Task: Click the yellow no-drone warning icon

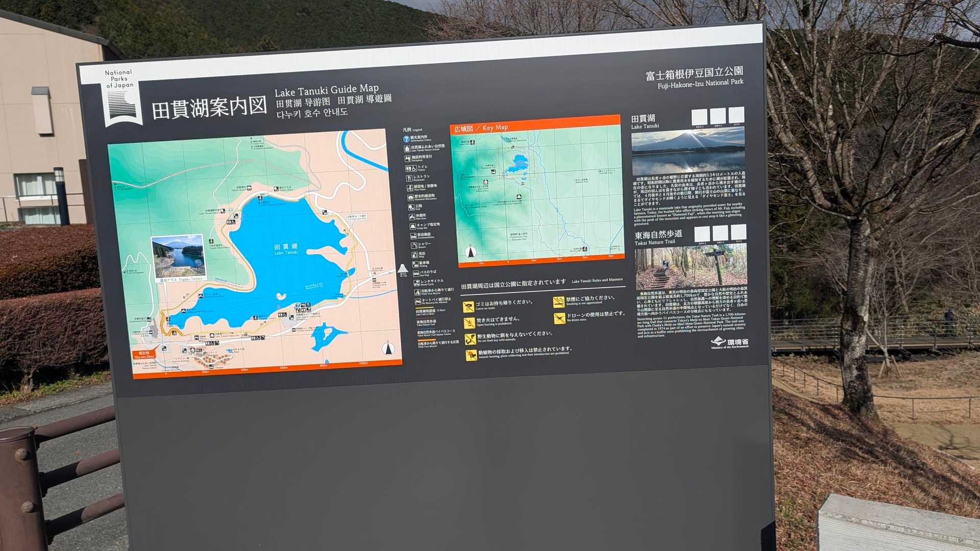Action: (559, 319)
